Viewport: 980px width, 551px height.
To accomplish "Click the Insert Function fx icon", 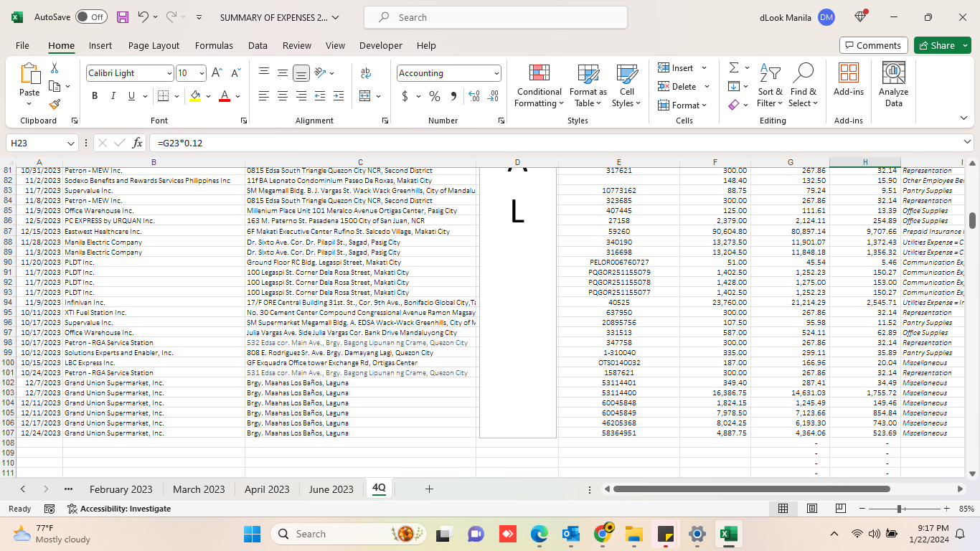I will click(x=138, y=143).
